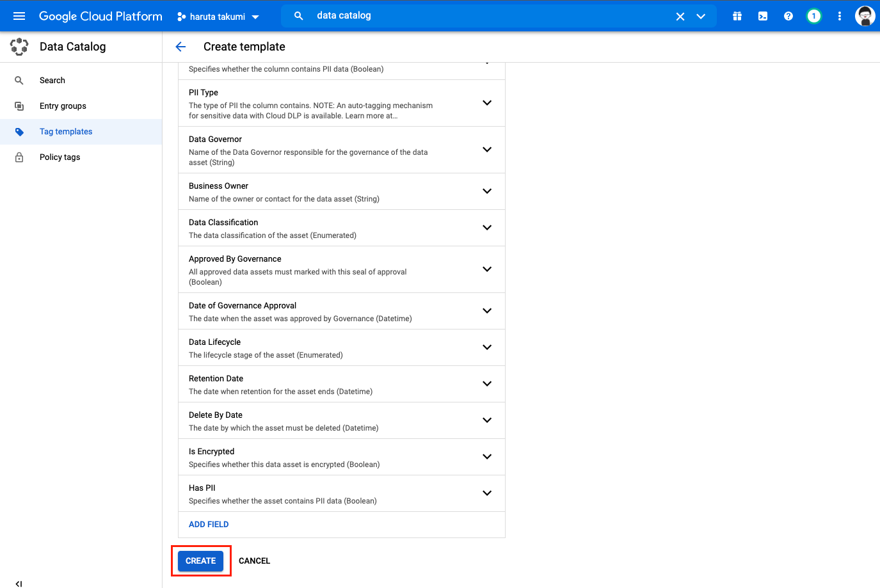Activate the Cloud Shell terminal icon
The width and height of the screenshot is (880, 588).
coord(762,16)
